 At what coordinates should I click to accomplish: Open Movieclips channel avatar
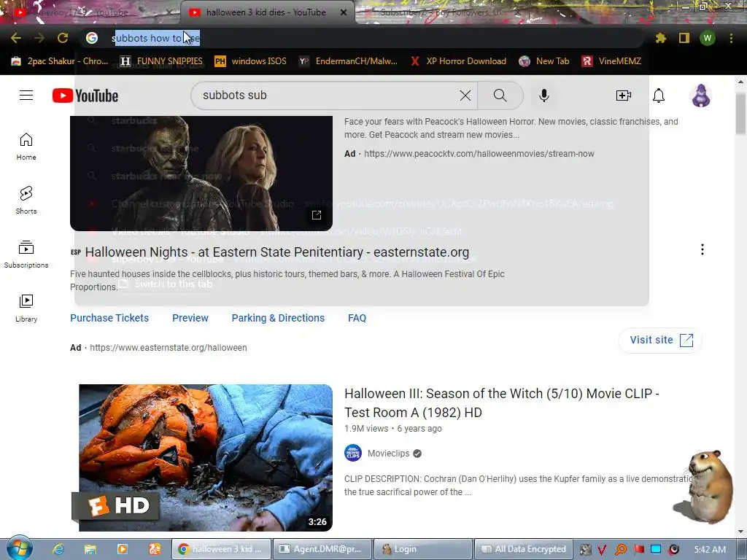coord(353,453)
